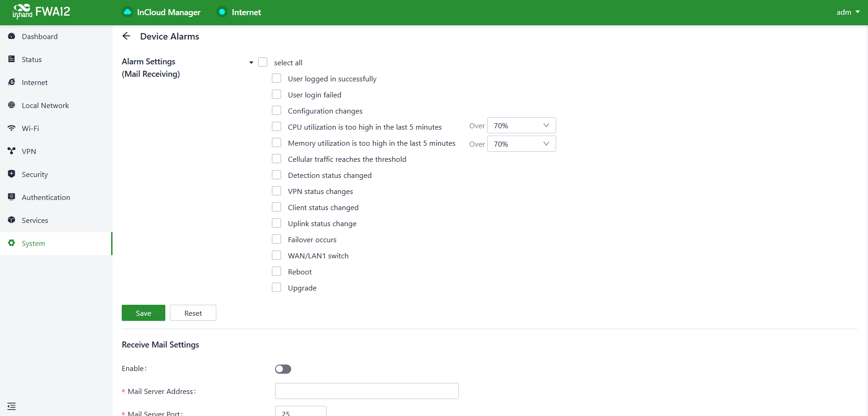
Task: Go back using the left arrow icon
Action: (126, 36)
